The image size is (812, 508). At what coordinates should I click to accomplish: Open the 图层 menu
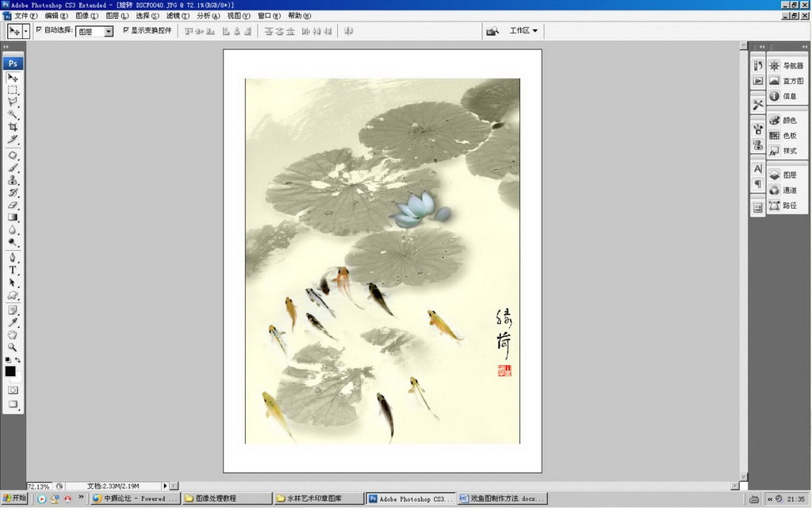(x=117, y=16)
